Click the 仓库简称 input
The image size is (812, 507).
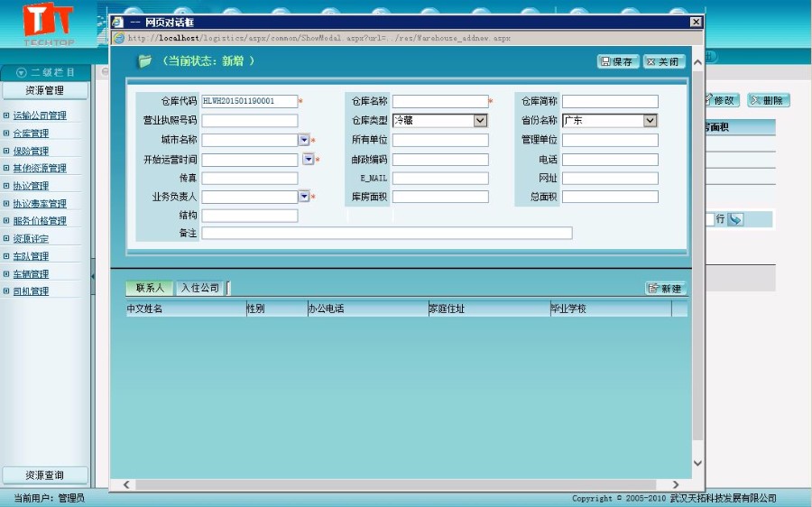pyautogui.click(x=610, y=101)
